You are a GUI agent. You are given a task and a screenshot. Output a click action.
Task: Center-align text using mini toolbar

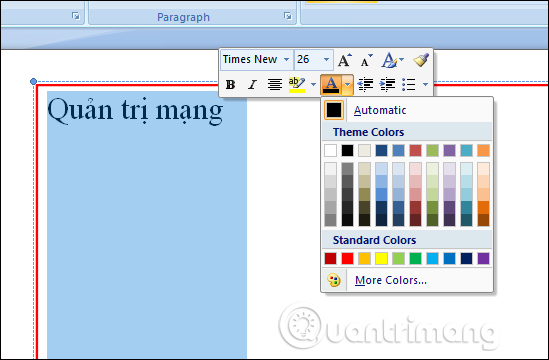[x=275, y=84]
